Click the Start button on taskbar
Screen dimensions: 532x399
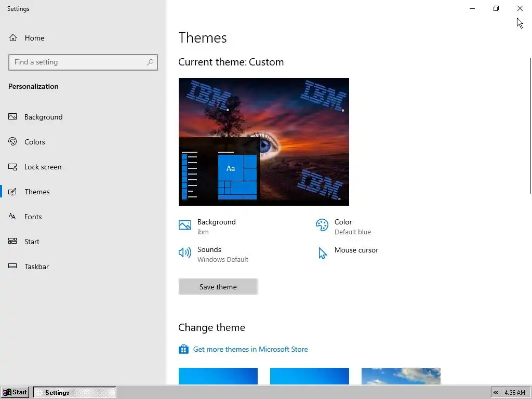click(x=15, y=392)
